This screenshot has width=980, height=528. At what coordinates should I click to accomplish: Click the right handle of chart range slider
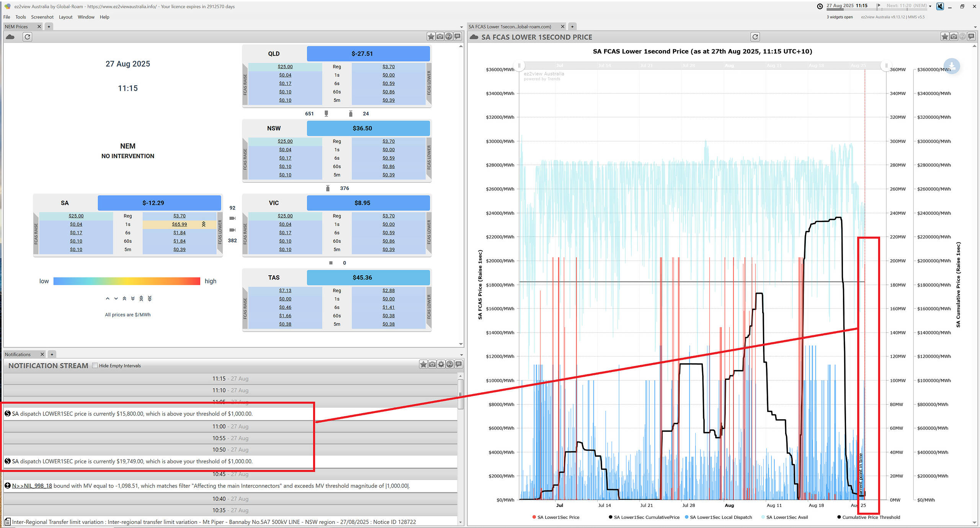point(886,65)
